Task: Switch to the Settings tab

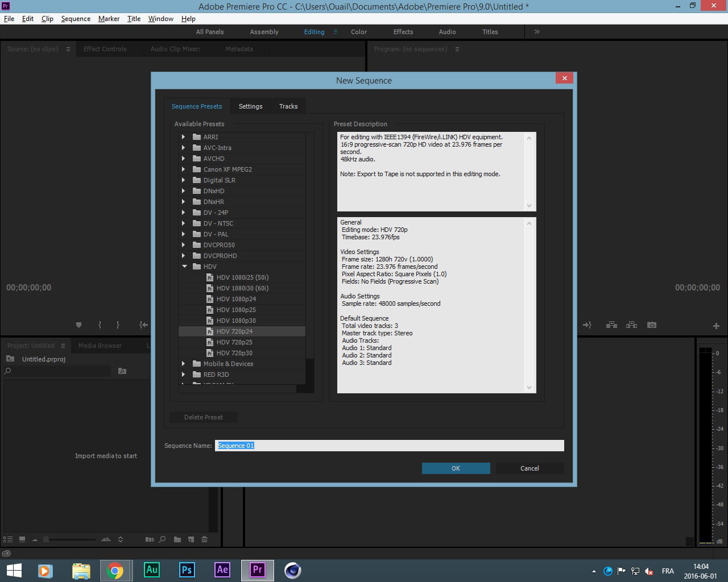Action: [251, 106]
